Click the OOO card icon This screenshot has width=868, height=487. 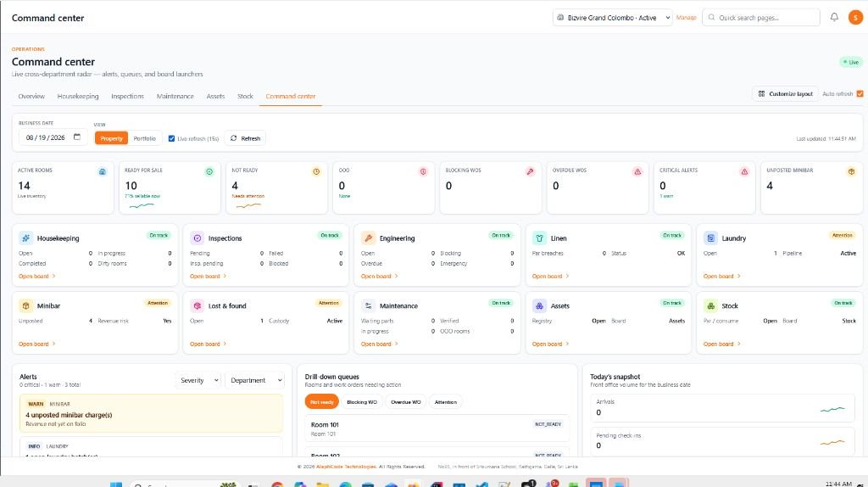click(423, 171)
